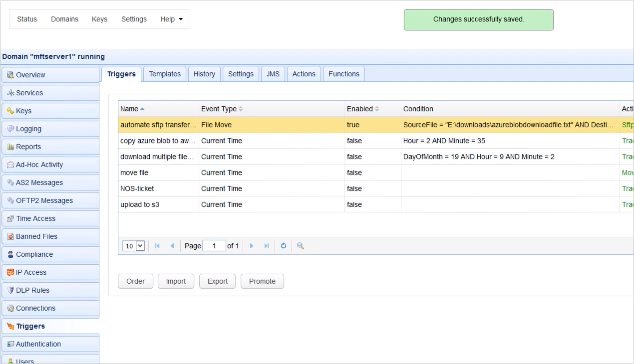Jump to the last page of triggers

267,245
